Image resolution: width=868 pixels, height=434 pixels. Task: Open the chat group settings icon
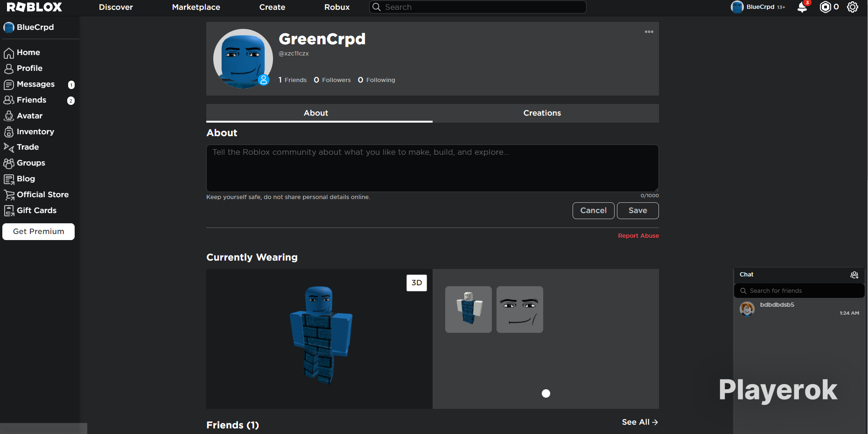pos(854,275)
